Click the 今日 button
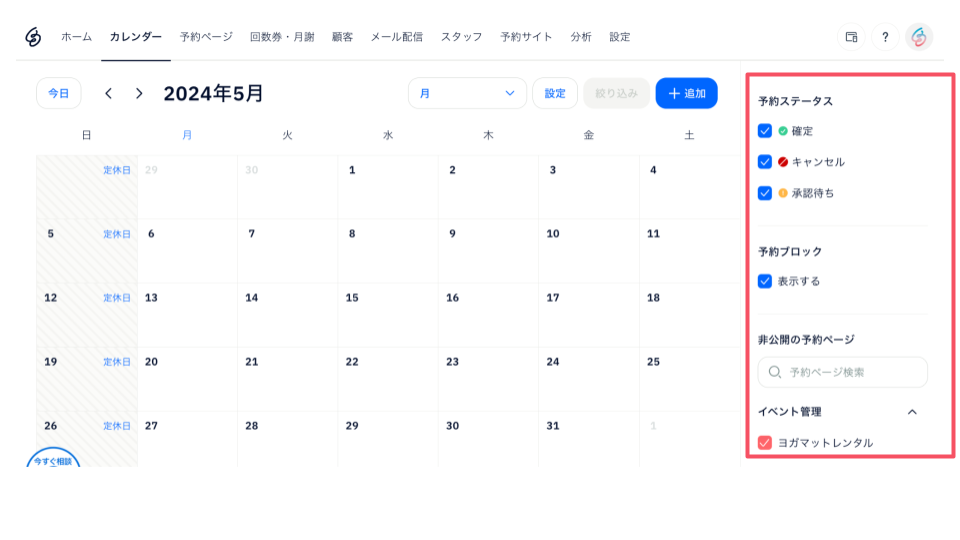Screen dimensions: 960x540 pyautogui.click(x=59, y=93)
